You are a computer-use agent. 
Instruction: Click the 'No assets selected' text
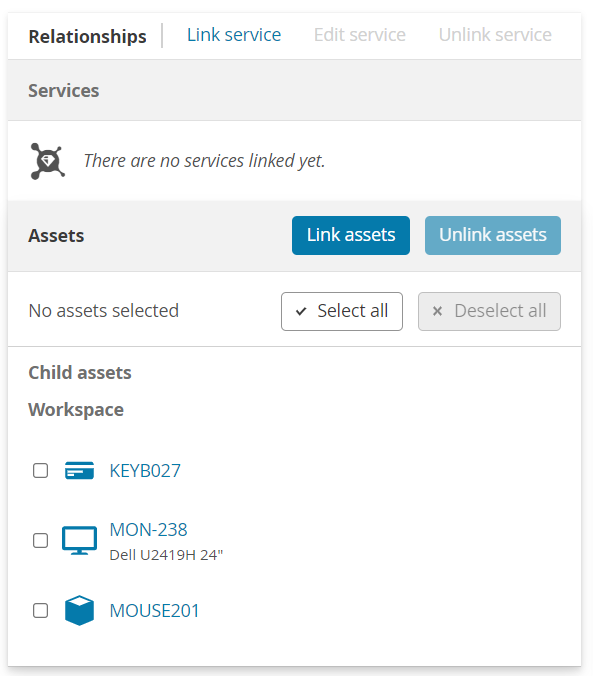click(104, 310)
